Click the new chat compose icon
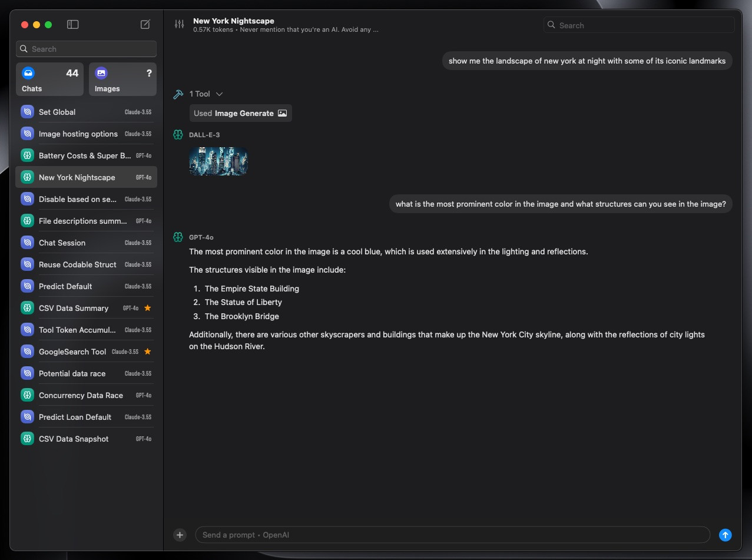 (x=145, y=25)
